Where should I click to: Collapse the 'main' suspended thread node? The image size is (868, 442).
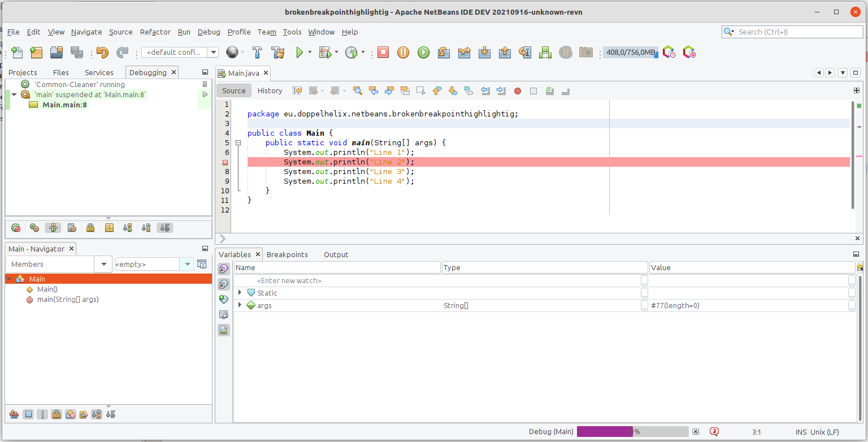click(x=14, y=94)
